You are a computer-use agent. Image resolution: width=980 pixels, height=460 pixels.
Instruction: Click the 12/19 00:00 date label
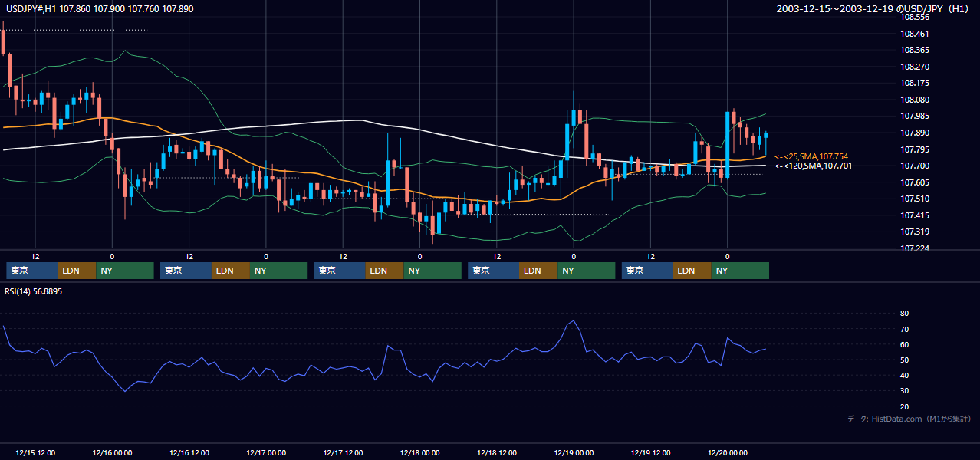tap(574, 452)
